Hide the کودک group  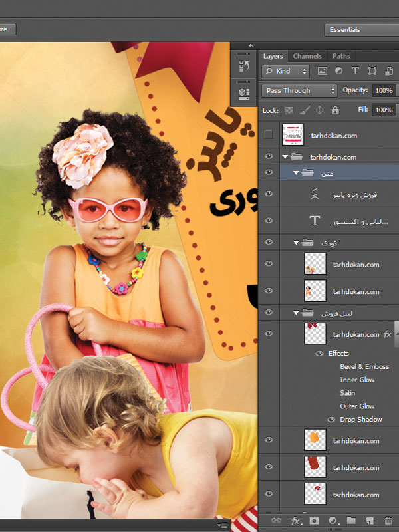pos(269,242)
